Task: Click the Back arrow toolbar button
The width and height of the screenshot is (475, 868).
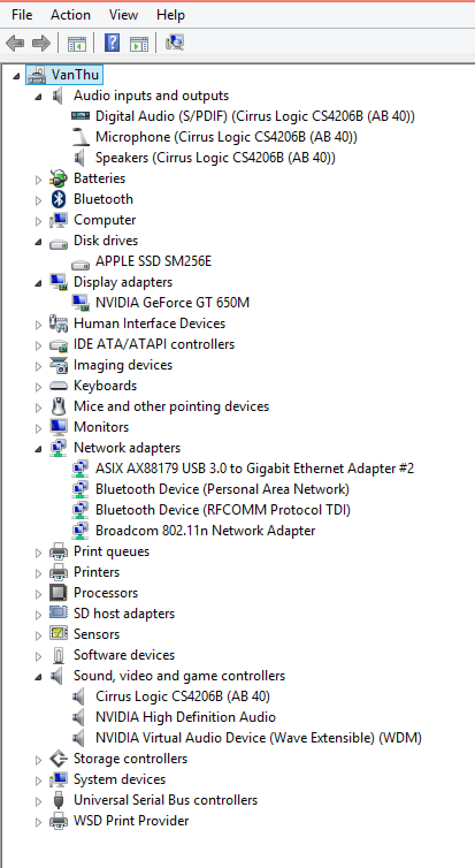Action: 15,43
